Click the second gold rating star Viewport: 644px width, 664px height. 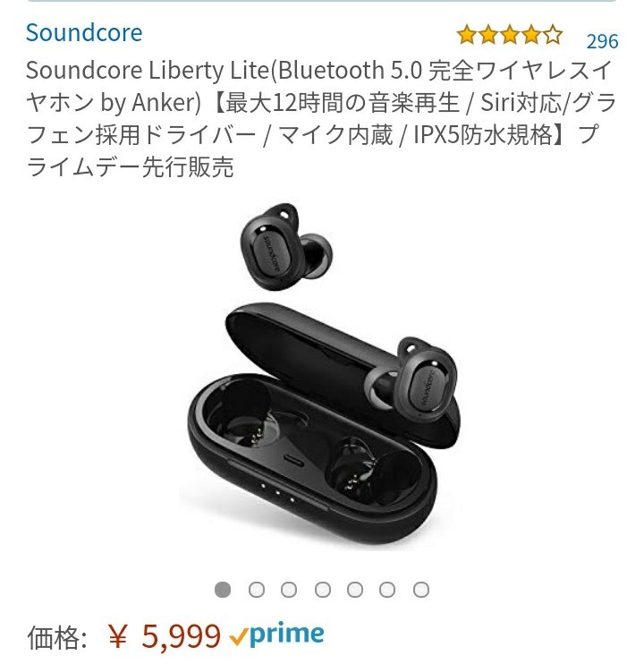point(488,35)
